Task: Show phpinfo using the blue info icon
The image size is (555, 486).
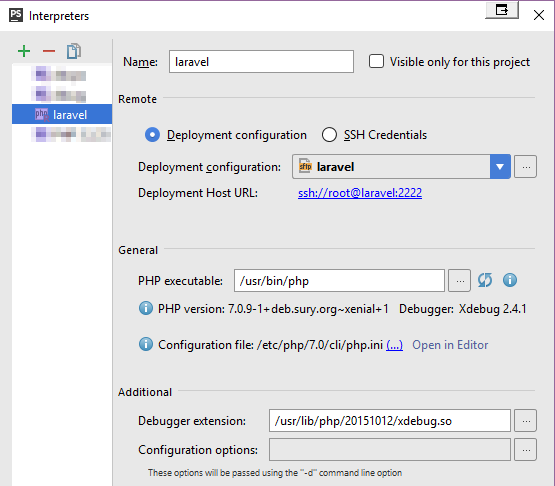Action: pyautogui.click(x=510, y=280)
